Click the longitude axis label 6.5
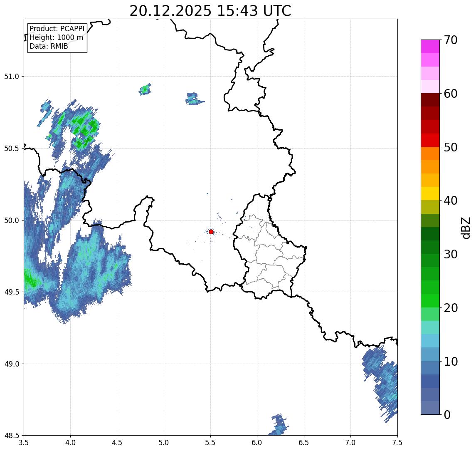The height and width of the screenshot is (451, 476). 304,443
